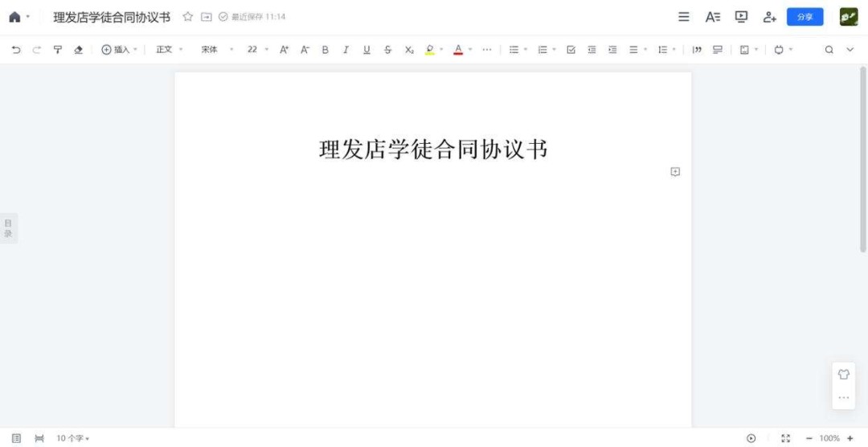Open the Insert (插入) menu
This screenshot has width=868, height=447.
[119, 50]
